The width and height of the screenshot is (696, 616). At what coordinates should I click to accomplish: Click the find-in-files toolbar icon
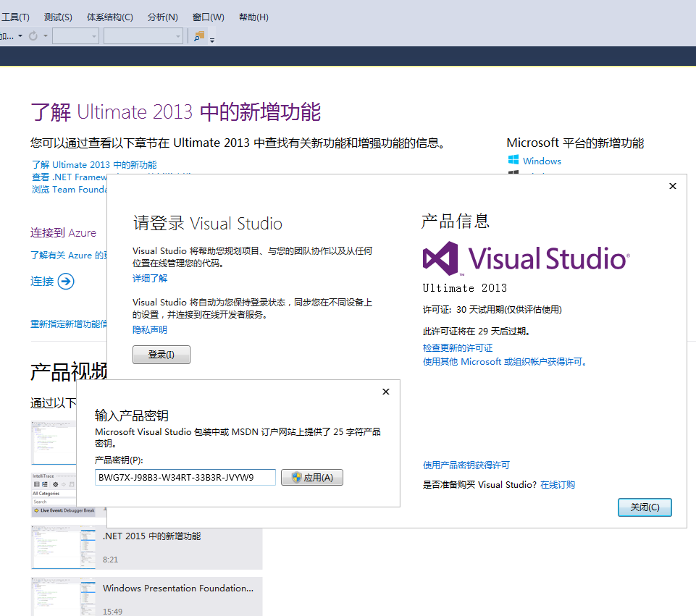tap(199, 36)
